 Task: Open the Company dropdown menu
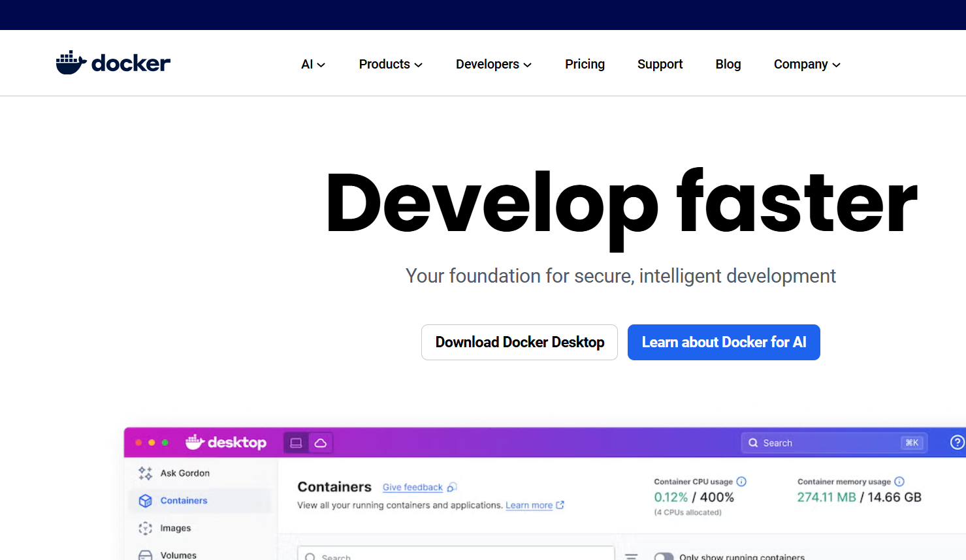point(807,64)
